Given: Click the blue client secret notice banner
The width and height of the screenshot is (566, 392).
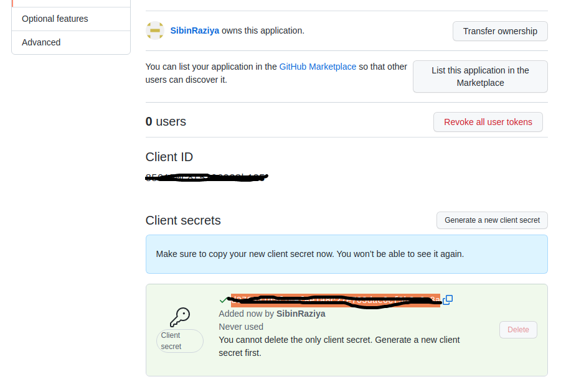Looking at the screenshot, I should 346,254.
